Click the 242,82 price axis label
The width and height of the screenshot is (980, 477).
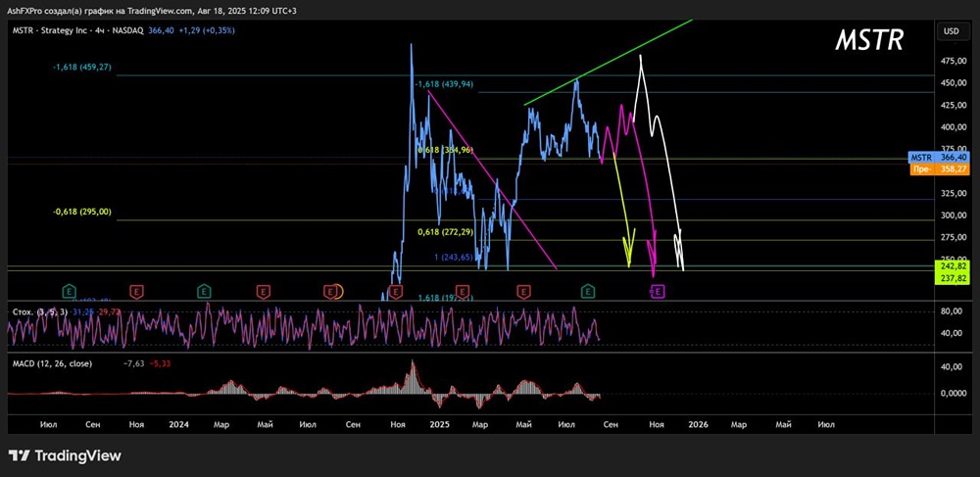click(951, 265)
